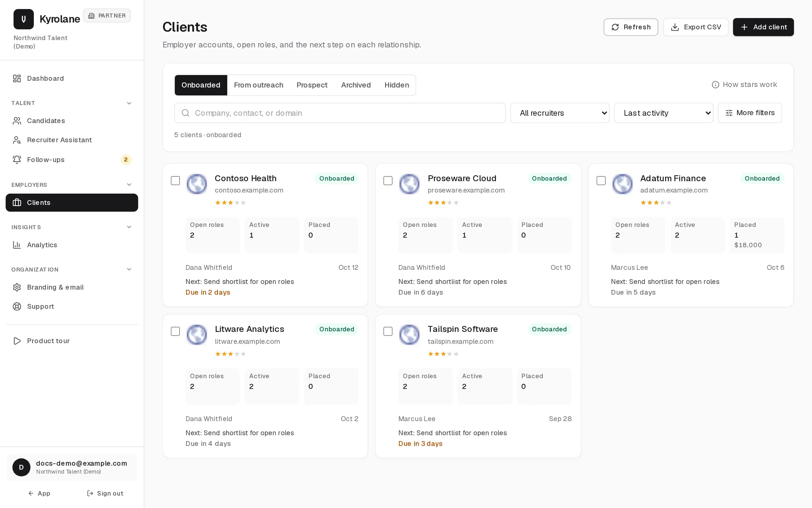Open Follow-ups with the bell icon
This screenshot has height=508, width=812.
(72, 159)
